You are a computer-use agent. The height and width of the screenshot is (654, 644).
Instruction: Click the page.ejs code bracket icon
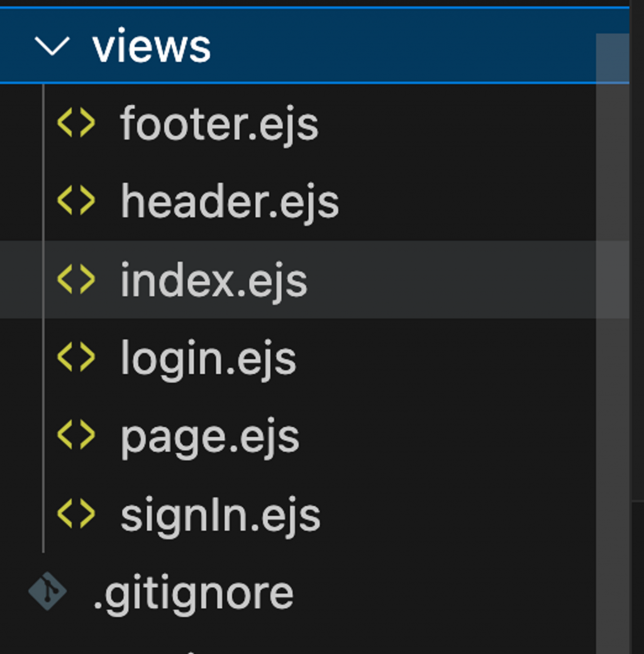coord(76,435)
